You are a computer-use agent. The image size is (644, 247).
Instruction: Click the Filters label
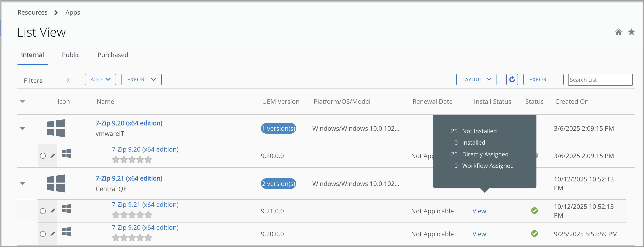tap(33, 81)
